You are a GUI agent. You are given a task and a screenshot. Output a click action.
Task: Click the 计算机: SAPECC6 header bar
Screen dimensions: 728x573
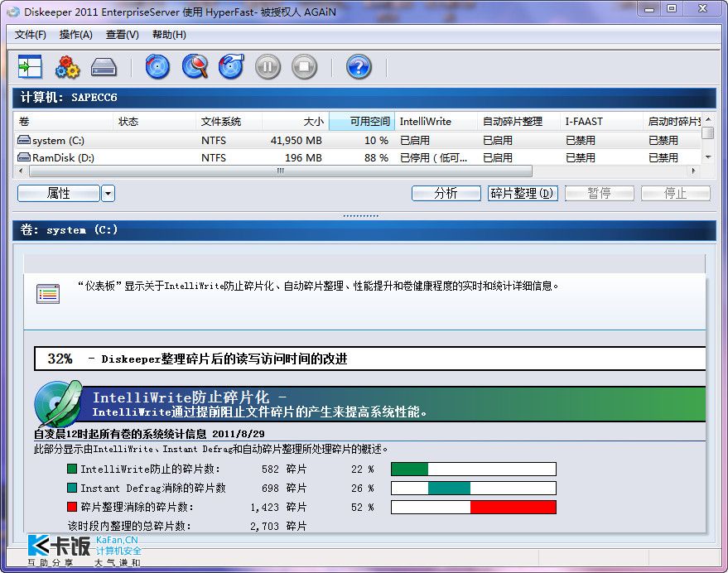364,98
